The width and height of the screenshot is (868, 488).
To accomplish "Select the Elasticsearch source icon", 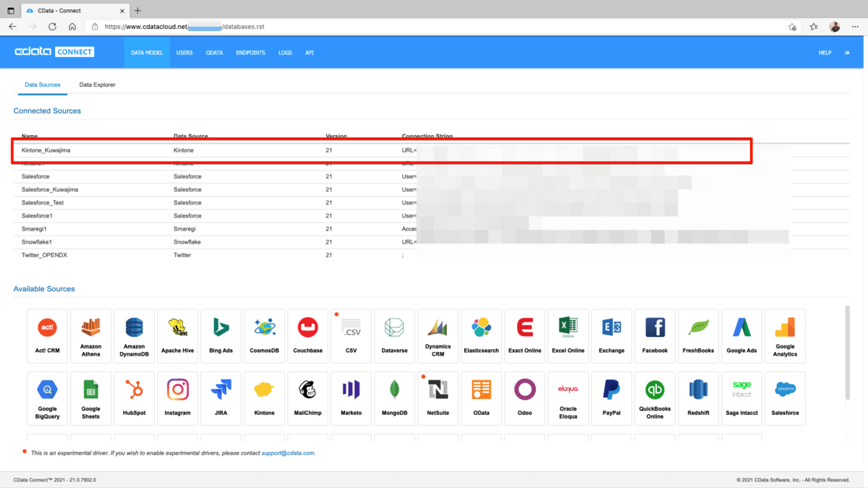I will (481, 336).
